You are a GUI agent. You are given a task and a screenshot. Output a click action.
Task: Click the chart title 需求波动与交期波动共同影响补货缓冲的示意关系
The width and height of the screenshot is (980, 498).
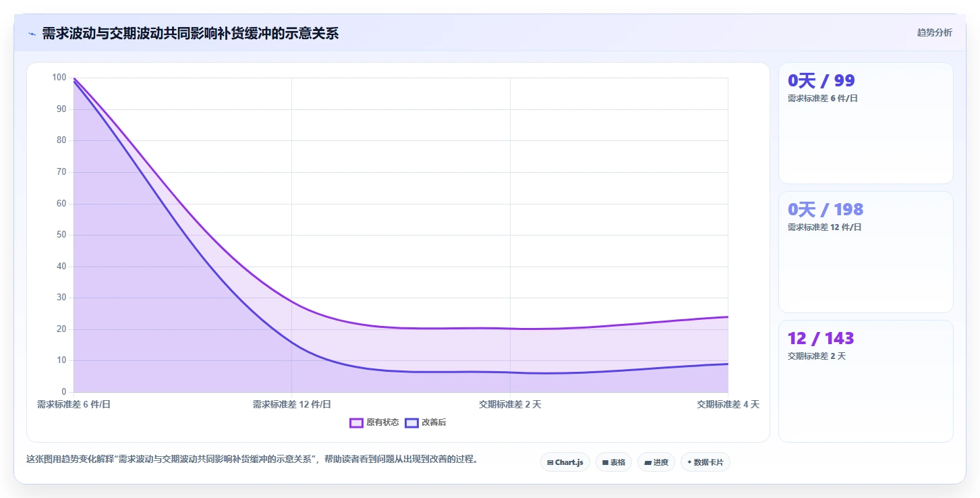pos(190,34)
